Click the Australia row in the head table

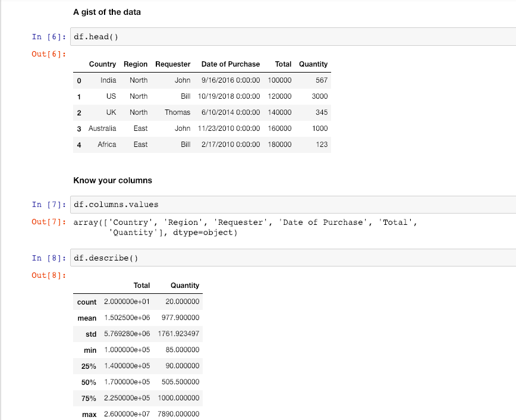point(102,128)
